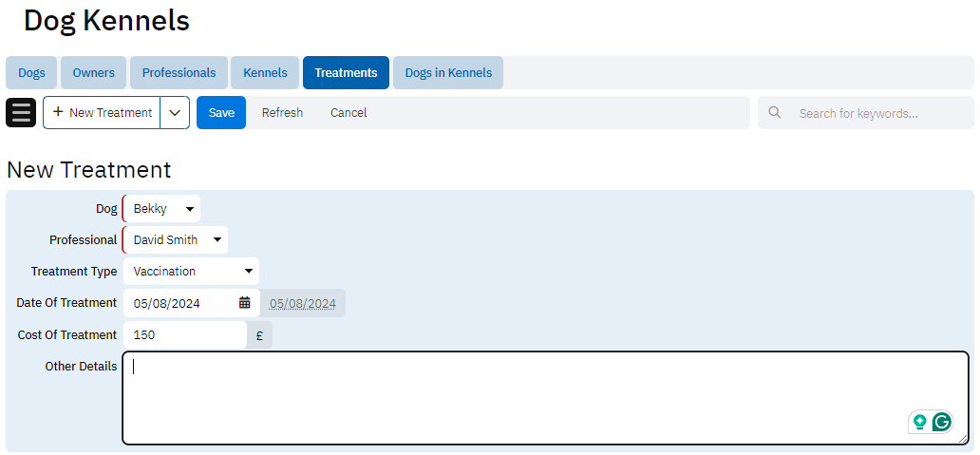Go to the Kennels tab
The image size is (980, 455).
pyautogui.click(x=265, y=72)
